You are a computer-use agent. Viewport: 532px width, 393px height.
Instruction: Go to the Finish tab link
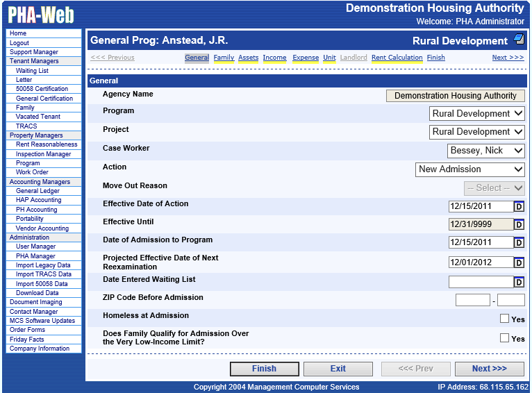[435, 58]
